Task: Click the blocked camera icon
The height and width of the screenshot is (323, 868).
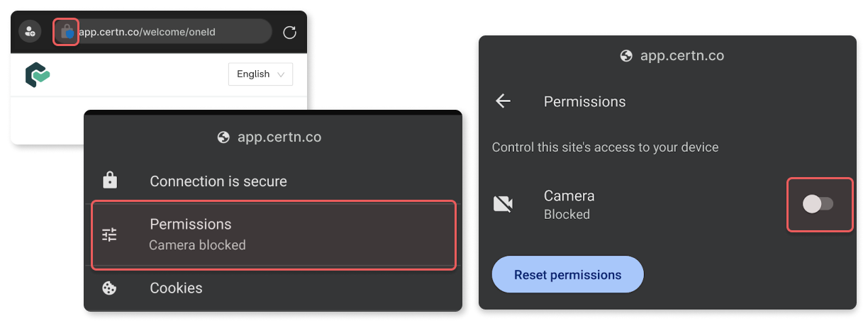Action: pos(503,204)
